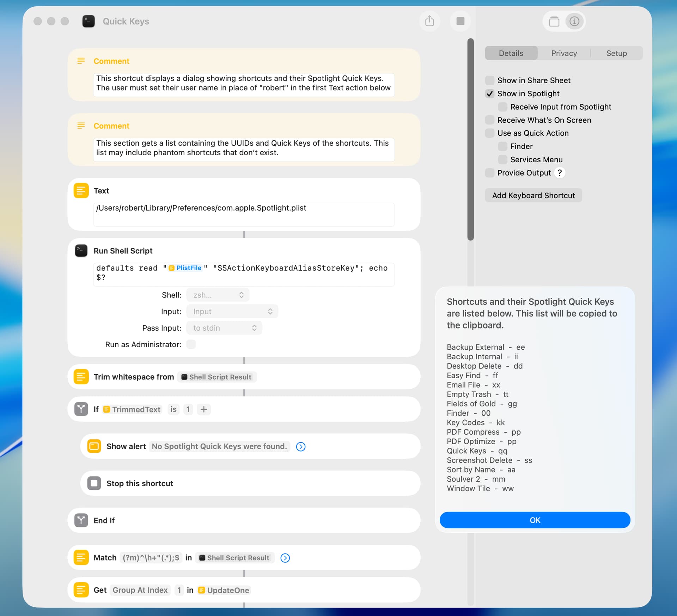Enable Use as Quick Action checkbox

(x=490, y=133)
